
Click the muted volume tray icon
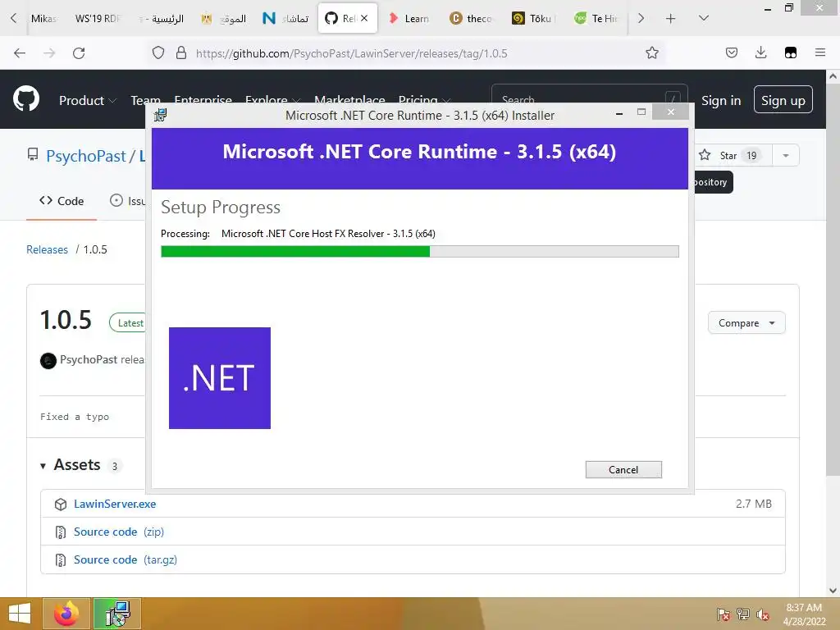[x=763, y=614]
